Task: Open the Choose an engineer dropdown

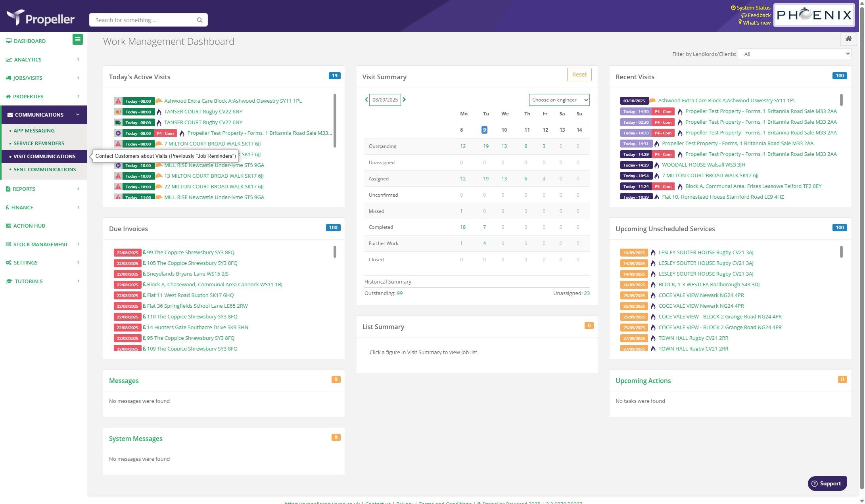Action: 559,100
